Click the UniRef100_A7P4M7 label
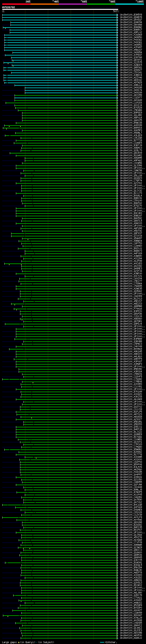 pyautogui.click(x=131, y=47)
